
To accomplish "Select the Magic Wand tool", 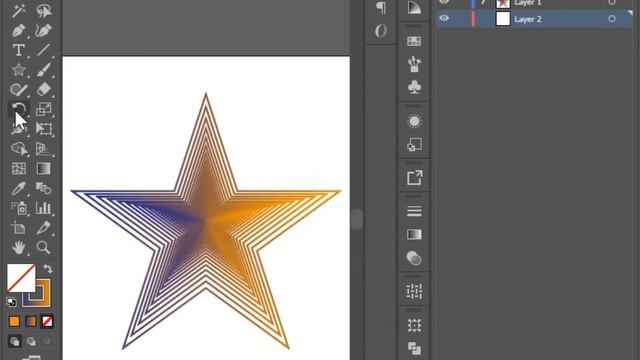I will 18,11.
